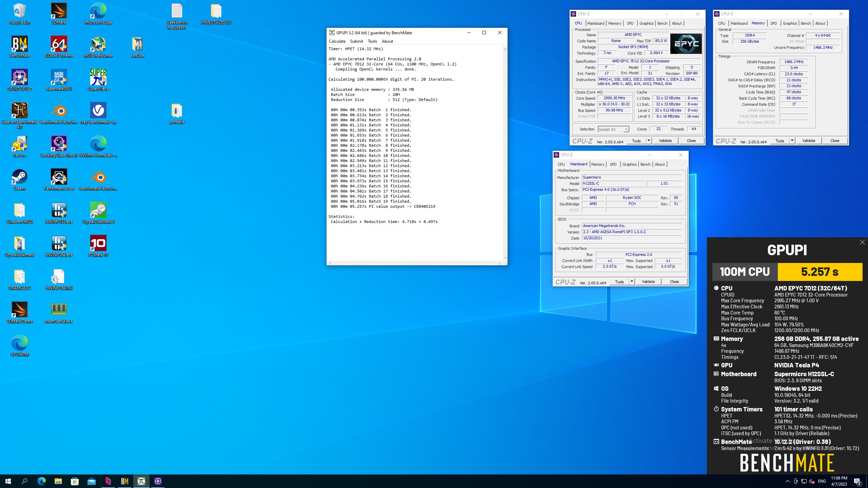
Task: Click Validate in top left CPU-Z window
Action: (665, 141)
